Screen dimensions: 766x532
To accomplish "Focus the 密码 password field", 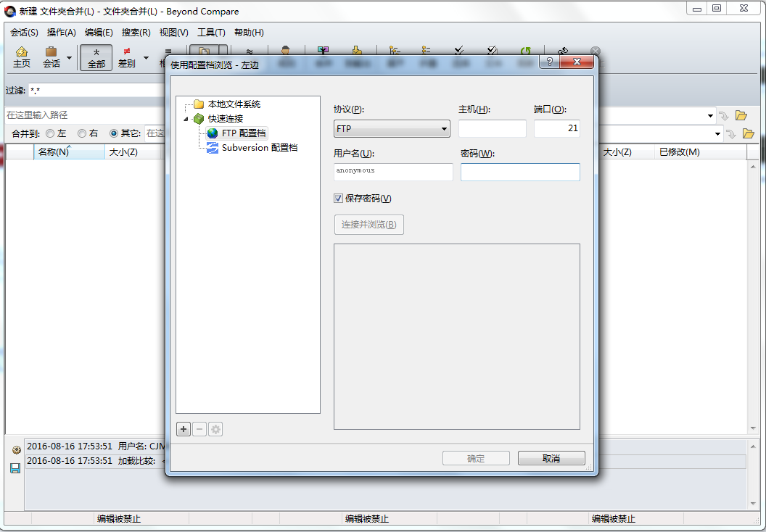I will point(520,172).
